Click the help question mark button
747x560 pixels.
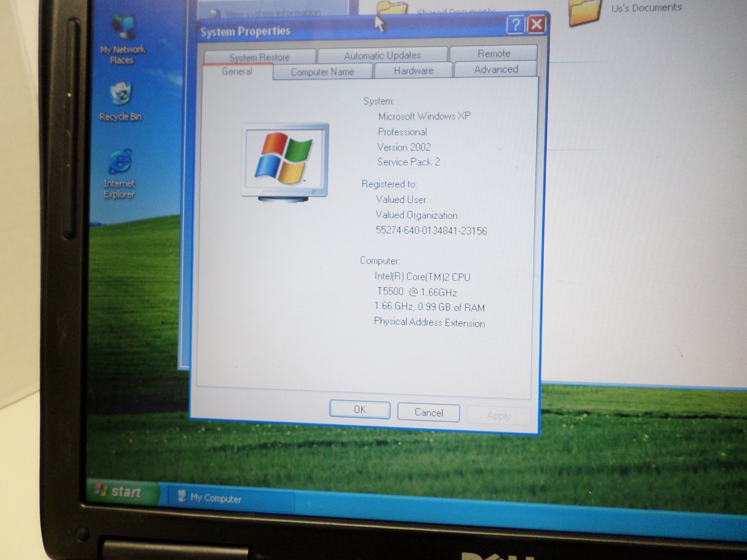[515, 24]
